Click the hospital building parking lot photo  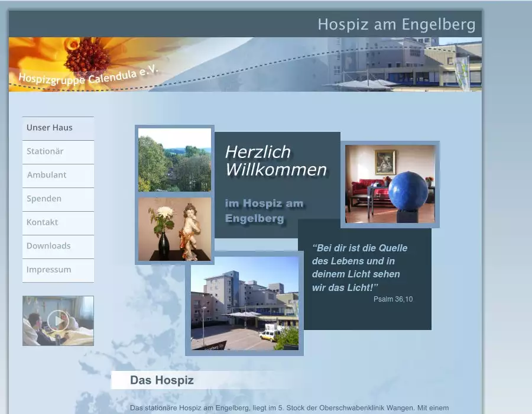coord(244,303)
